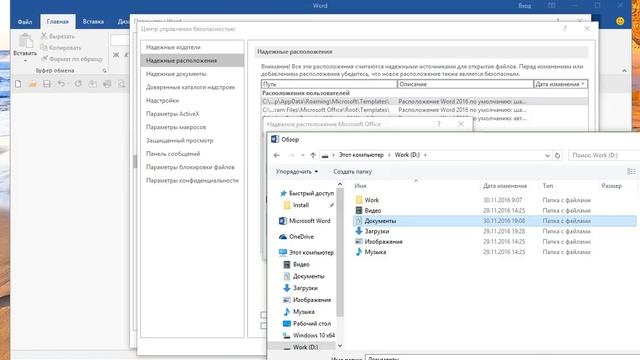The height and width of the screenshot is (360, 640).
Task: Select the Format Painter brush icon
Action: point(44,59)
